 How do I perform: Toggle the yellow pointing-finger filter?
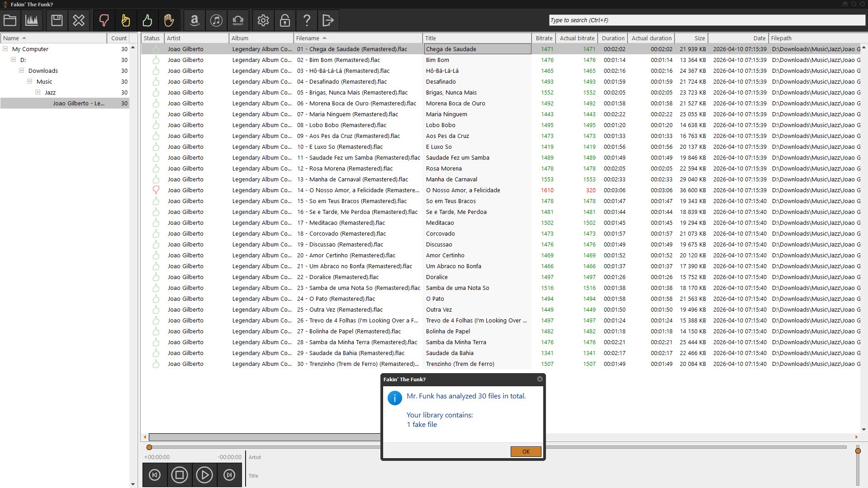[125, 20]
